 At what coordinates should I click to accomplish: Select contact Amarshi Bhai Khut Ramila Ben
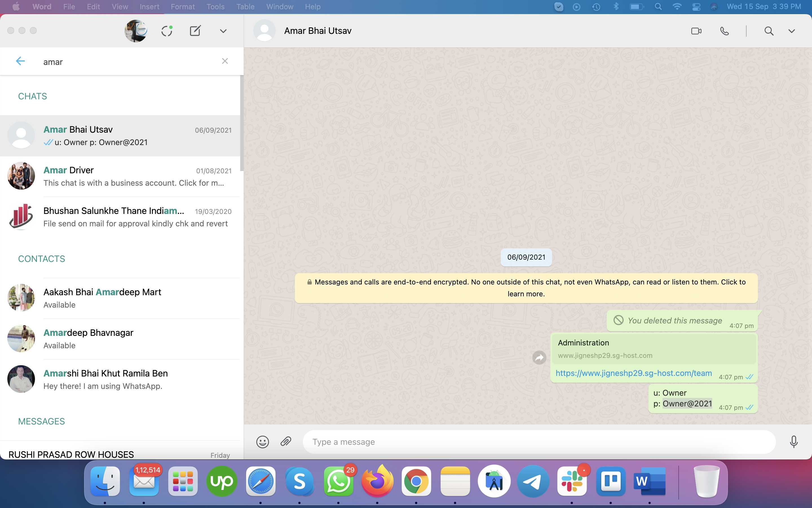point(120,380)
